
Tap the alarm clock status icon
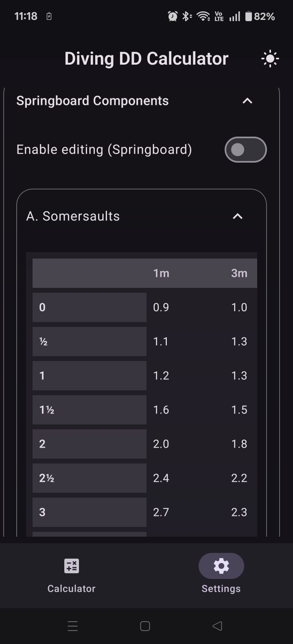[x=173, y=16]
